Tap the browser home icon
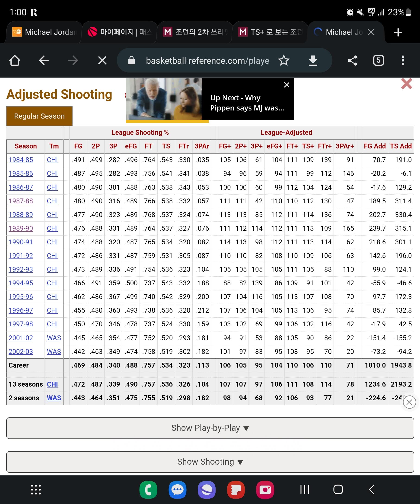The height and width of the screenshot is (504, 420). click(15, 60)
